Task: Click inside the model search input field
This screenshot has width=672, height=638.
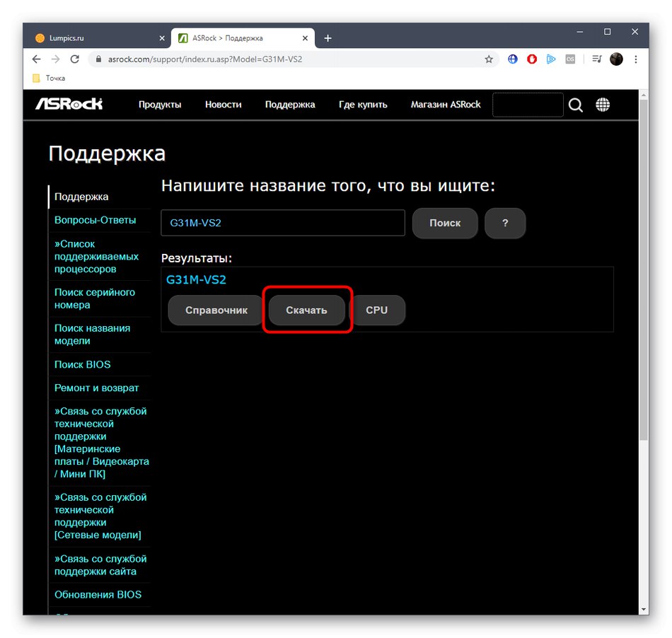Action: [282, 223]
